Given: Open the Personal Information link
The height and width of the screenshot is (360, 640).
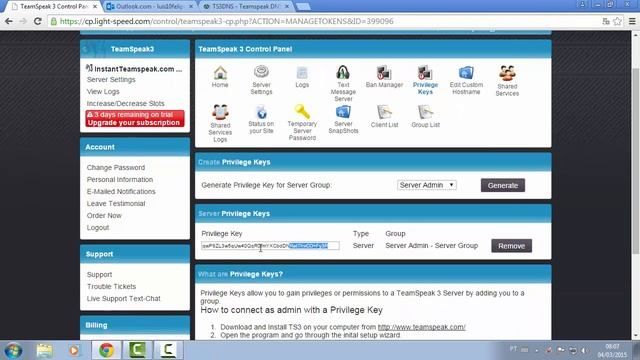Looking at the screenshot, I should [120, 179].
